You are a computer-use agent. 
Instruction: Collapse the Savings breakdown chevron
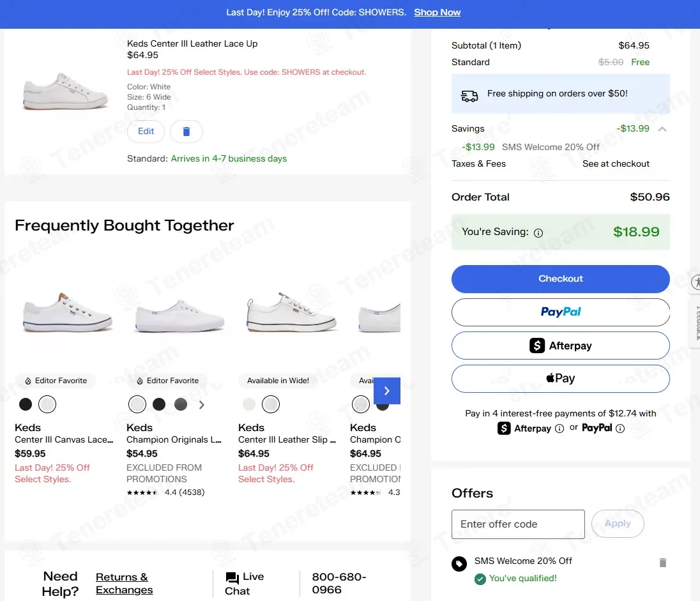click(x=662, y=129)
